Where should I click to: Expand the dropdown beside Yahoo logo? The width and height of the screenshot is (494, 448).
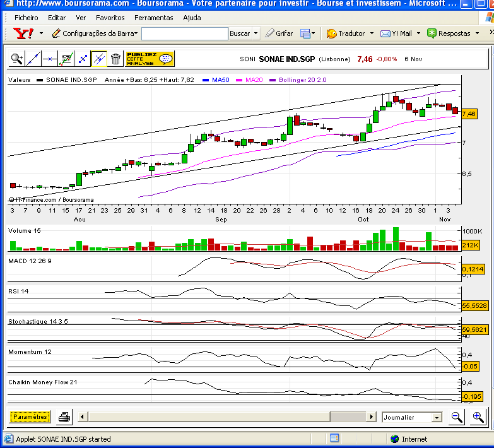pos(41,33)
